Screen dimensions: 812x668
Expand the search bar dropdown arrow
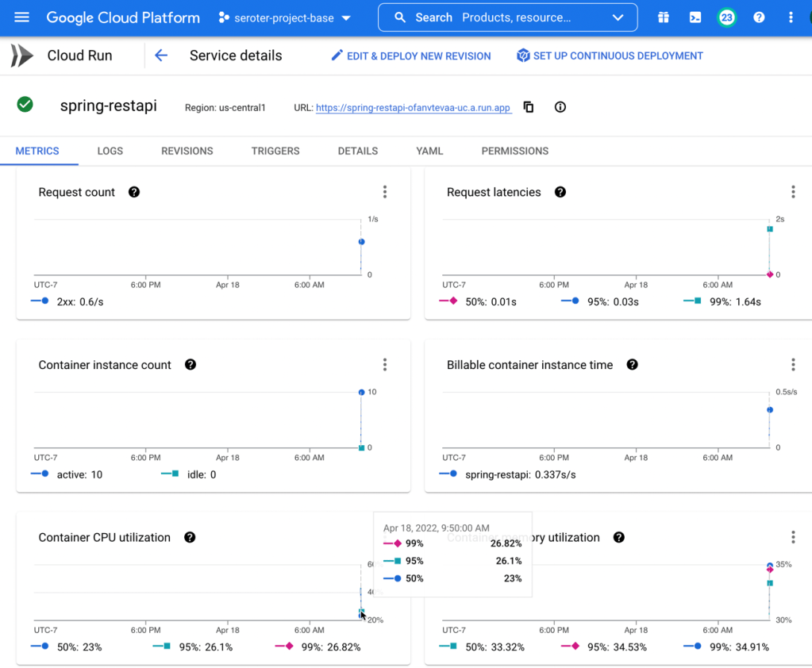click(x=618, y=17)
